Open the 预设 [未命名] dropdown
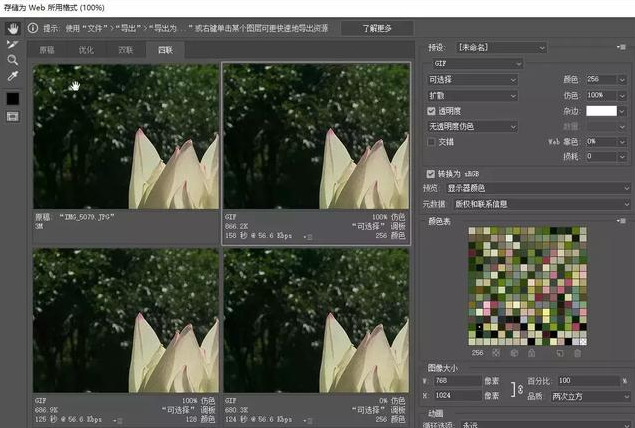635x428 pixels. (x=501, y=47)
